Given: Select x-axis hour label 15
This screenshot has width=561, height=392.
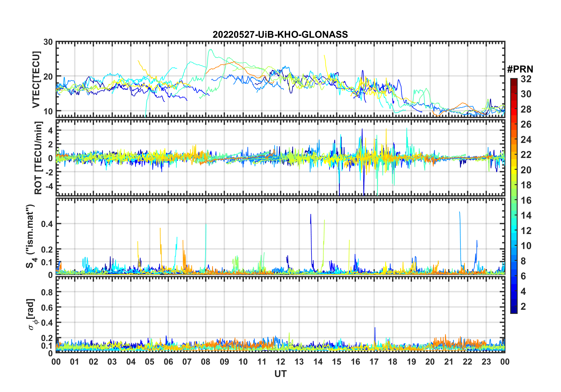Looking at the screenshot, I should click(x=337, y=362).
